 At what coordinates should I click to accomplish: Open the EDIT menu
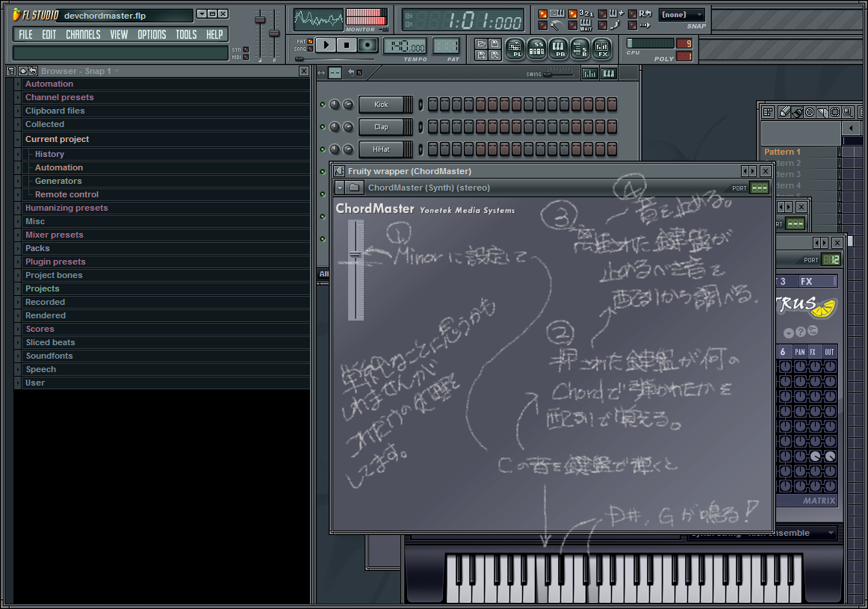(49, 34)
